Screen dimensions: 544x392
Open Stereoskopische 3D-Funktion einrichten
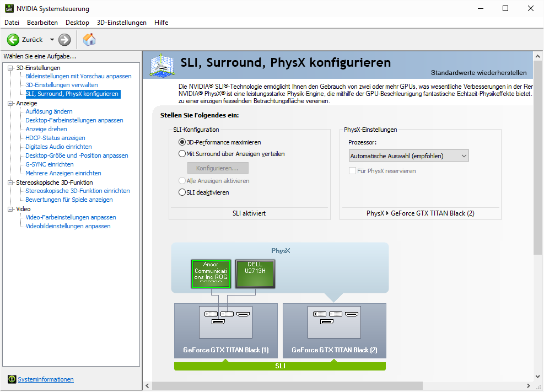pos(77,191)
